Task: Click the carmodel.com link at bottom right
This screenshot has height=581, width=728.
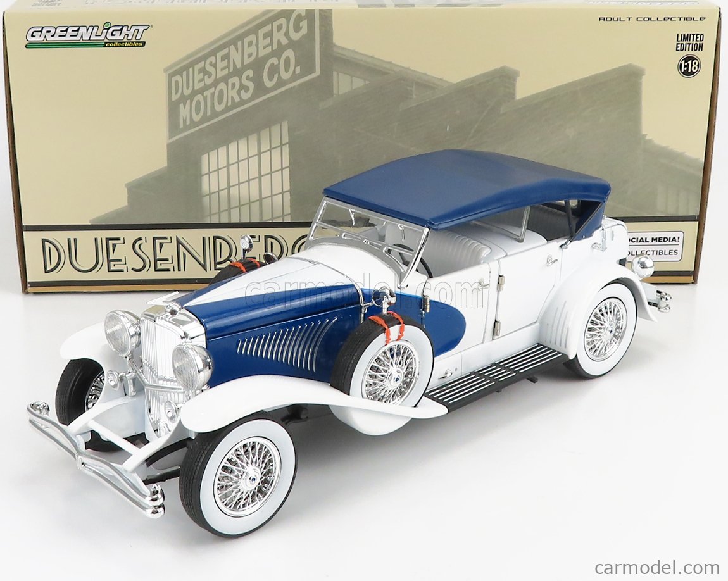Action: [658, 568]
